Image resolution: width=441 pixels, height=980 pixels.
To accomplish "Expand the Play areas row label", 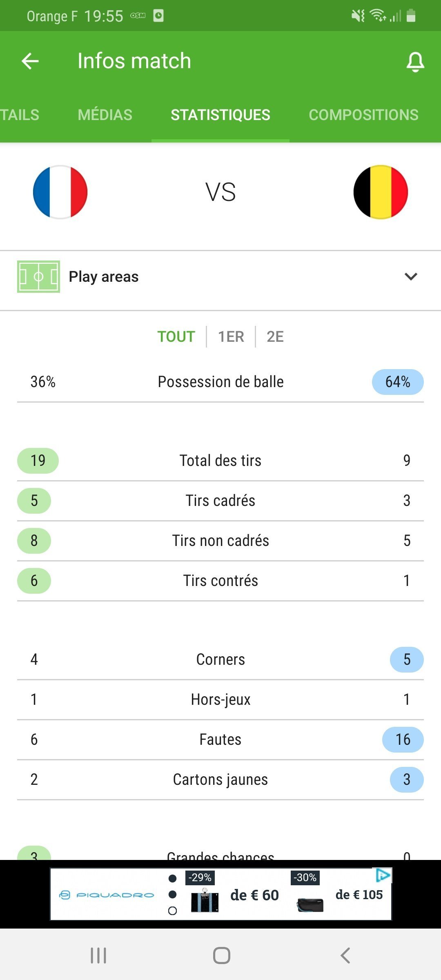I will (x=104, y=276).
